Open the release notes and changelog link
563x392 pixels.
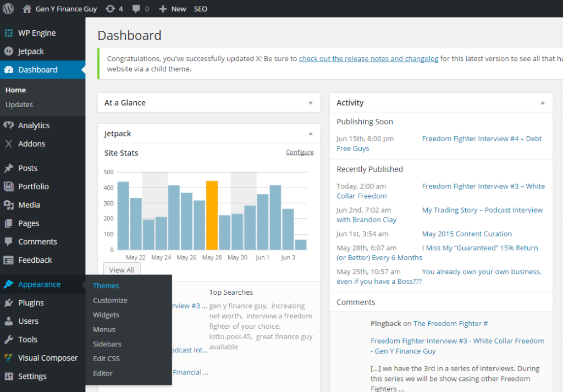click(x=368, y=58)
